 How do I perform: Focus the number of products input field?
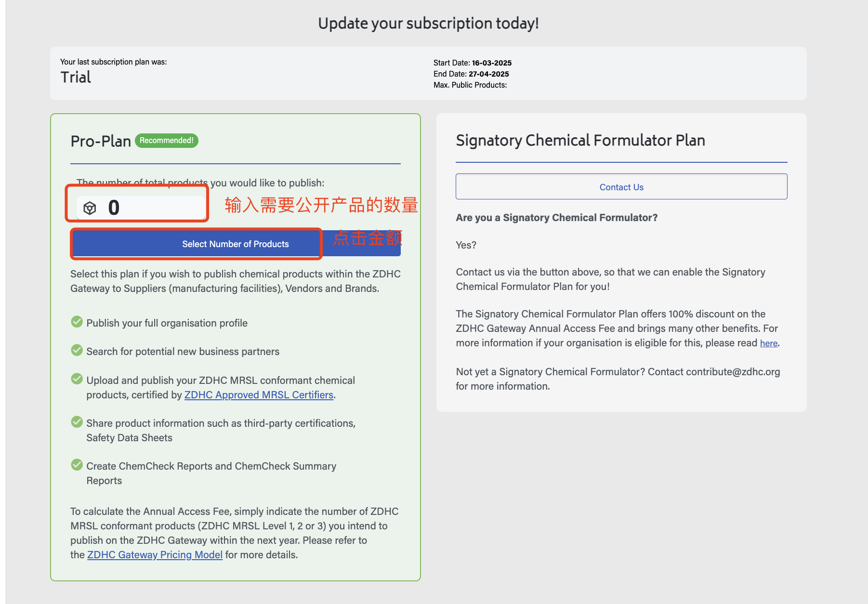(x=154, y=208)
